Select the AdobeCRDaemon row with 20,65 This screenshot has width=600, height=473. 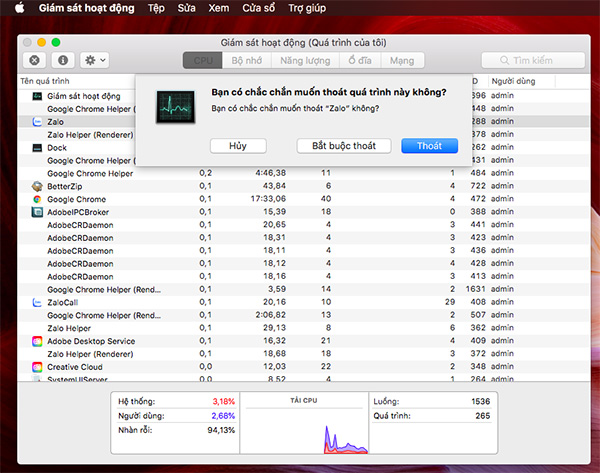tap(305, 225)
